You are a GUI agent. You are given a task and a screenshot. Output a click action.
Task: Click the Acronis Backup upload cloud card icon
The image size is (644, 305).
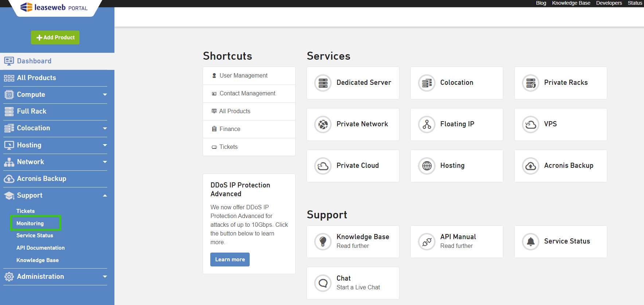[x=531, y=166]
